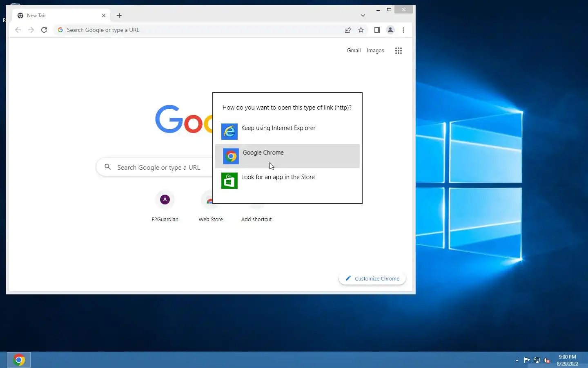Click the Share this page icon
Image resolution: width=588 pixels, height=368 pixels.
[x=348, y=30]
